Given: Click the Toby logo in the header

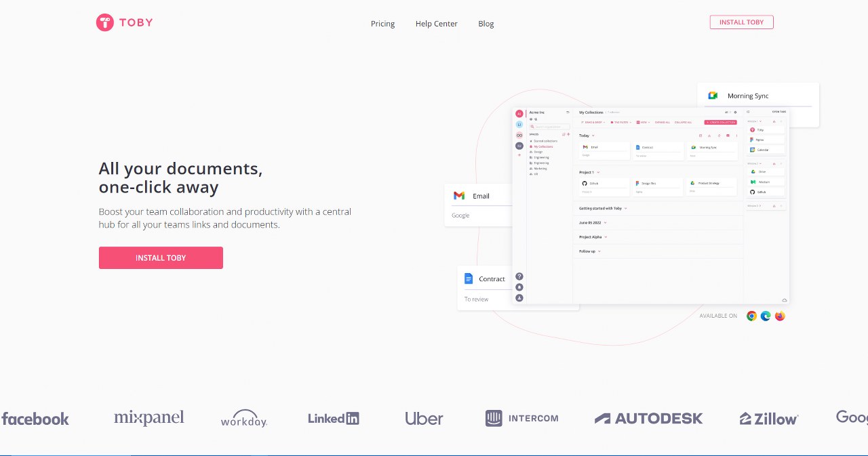Looking at the screenshot, I should [x=124, y=22].
